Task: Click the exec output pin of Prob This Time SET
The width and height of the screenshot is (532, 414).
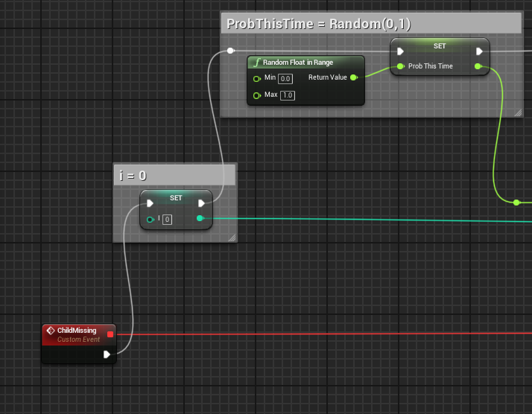Action: (x=479, y=51)
